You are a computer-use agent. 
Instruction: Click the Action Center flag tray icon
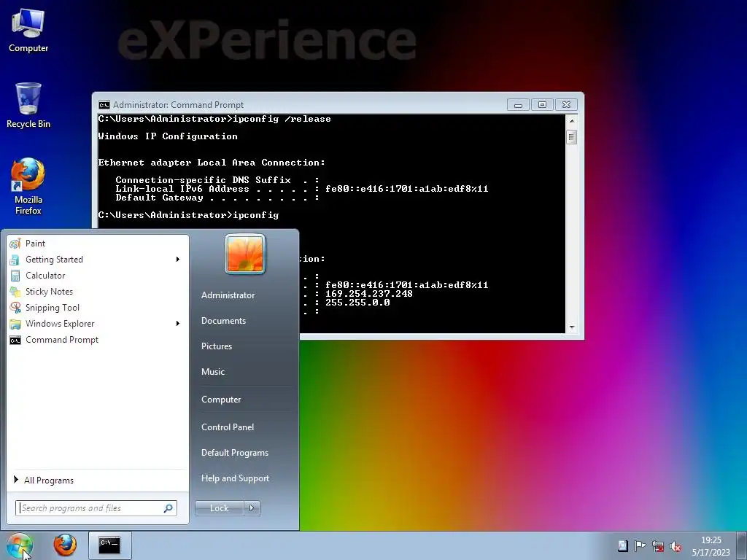pyautogui.click(x=640, y=546)
